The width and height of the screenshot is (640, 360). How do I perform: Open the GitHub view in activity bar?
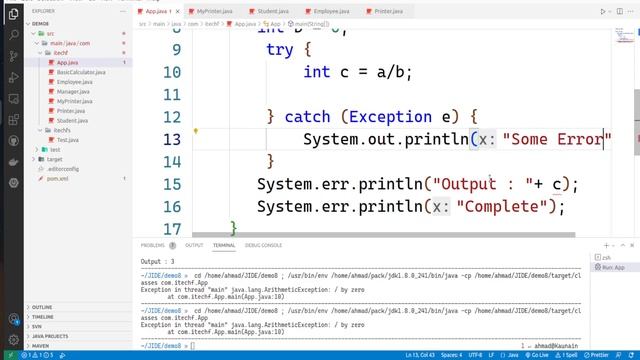13,141
